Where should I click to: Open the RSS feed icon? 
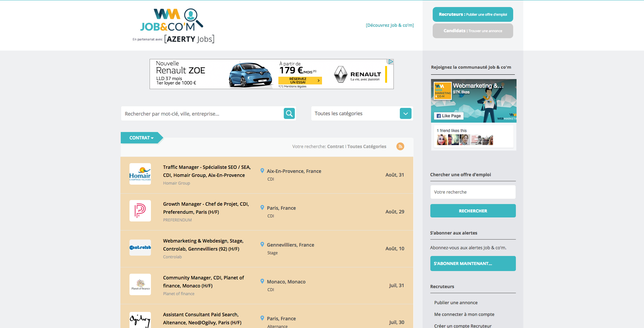pos(400,146)
